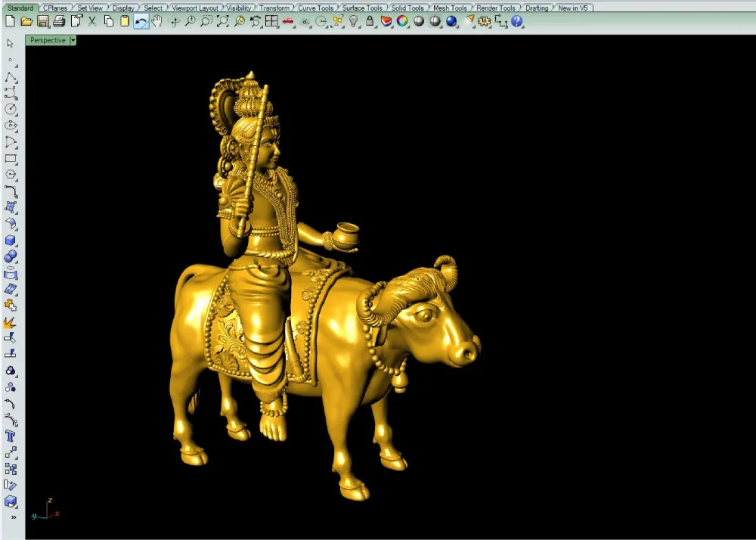
Task: Create a new file with the New icon
Action: click(10, 21)
